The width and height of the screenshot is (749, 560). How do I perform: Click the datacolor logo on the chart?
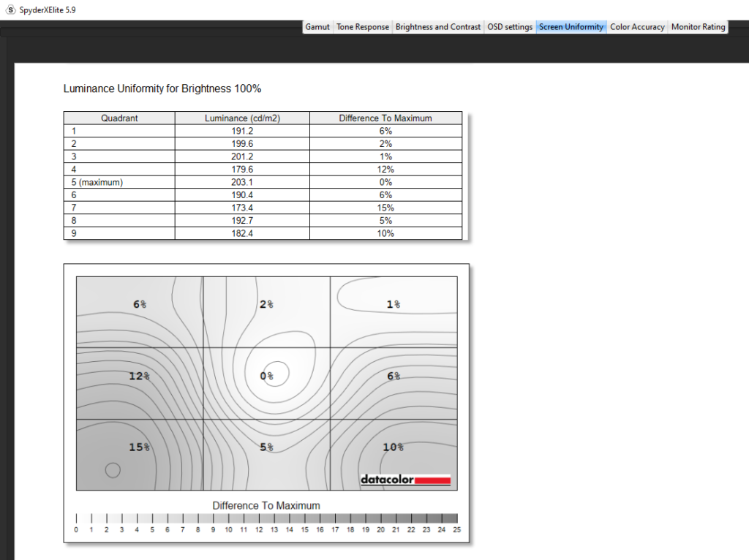pos(405,480)
